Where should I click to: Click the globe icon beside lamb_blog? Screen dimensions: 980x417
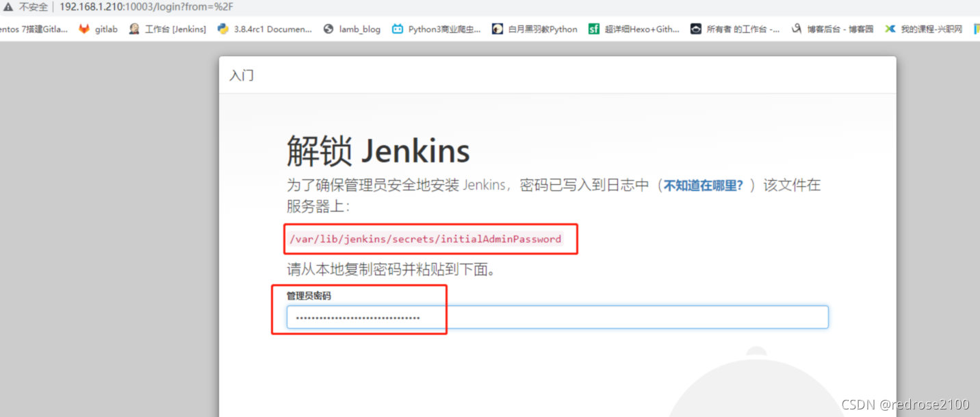pos(328,29)
